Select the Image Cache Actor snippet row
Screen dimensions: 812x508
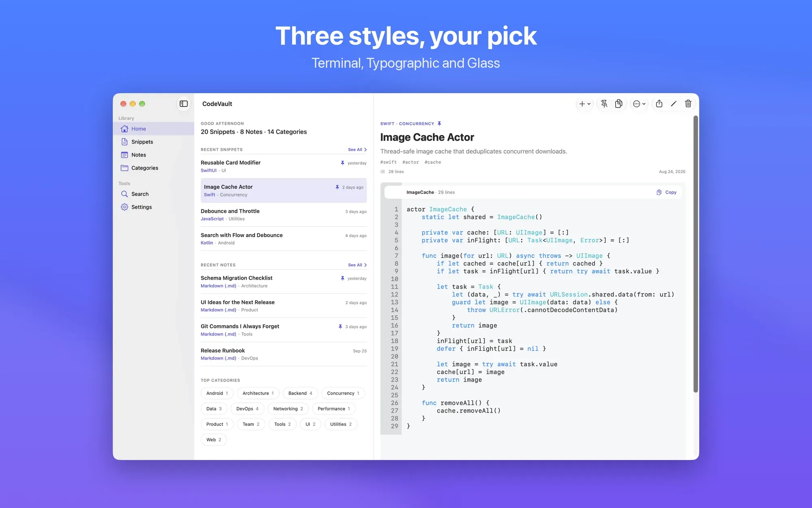[x=283, y=190]
